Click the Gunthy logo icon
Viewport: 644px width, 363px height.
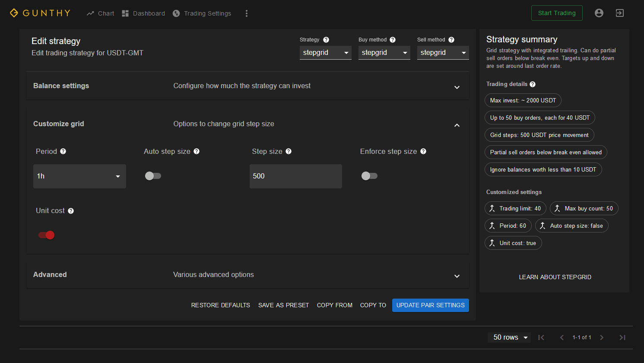(14, 13)
